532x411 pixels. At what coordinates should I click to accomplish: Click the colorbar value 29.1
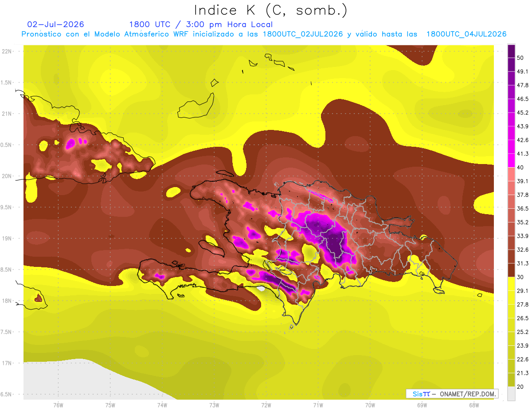pyautogui.click(x=523, y=290)
